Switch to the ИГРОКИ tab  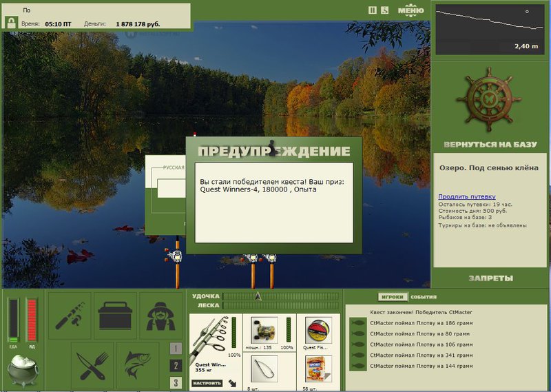click(392, 297)
